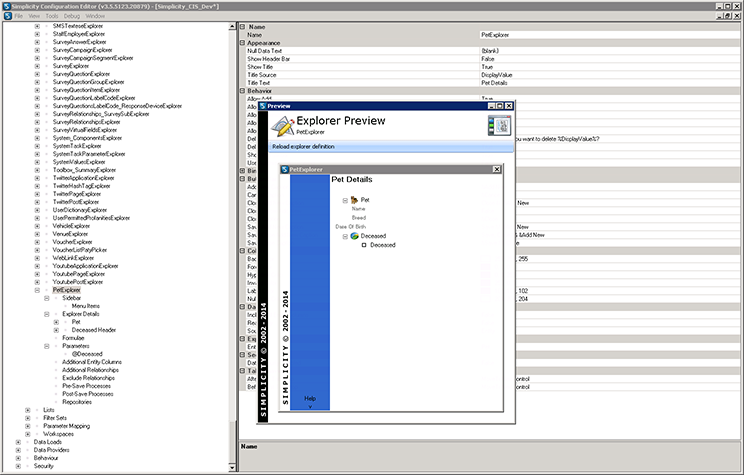Select Post-Save Processes node
The height and width of the screenshot is (475, 744).
click(88, 394)
